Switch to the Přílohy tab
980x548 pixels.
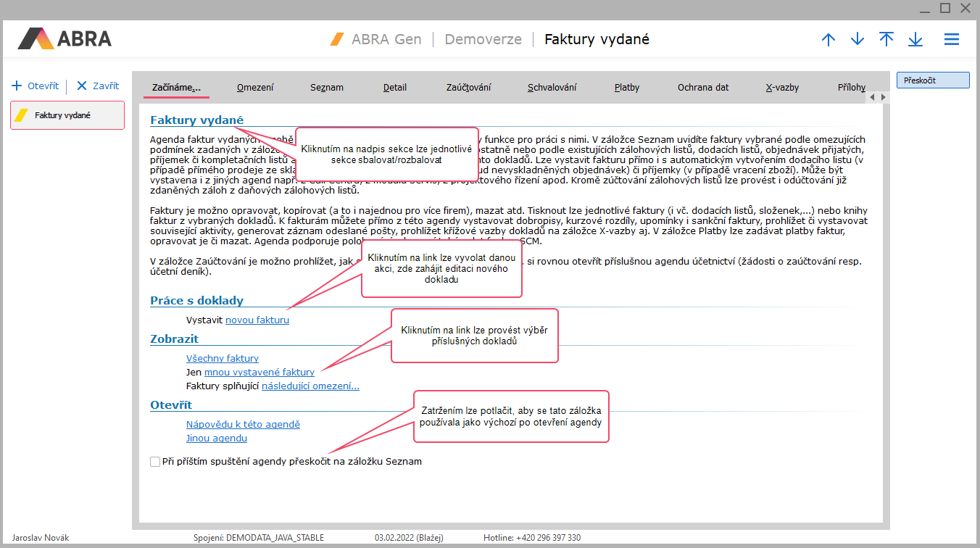(x=851, y=87)
